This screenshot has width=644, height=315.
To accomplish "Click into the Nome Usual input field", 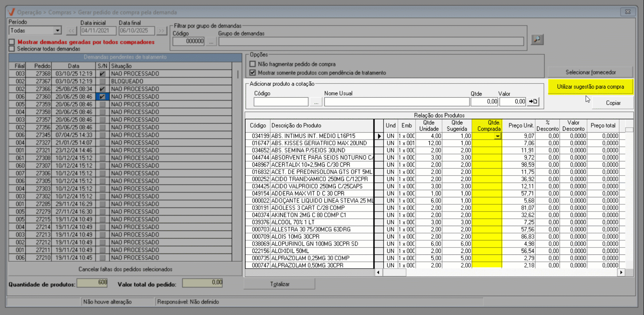I will click(396, 102).
